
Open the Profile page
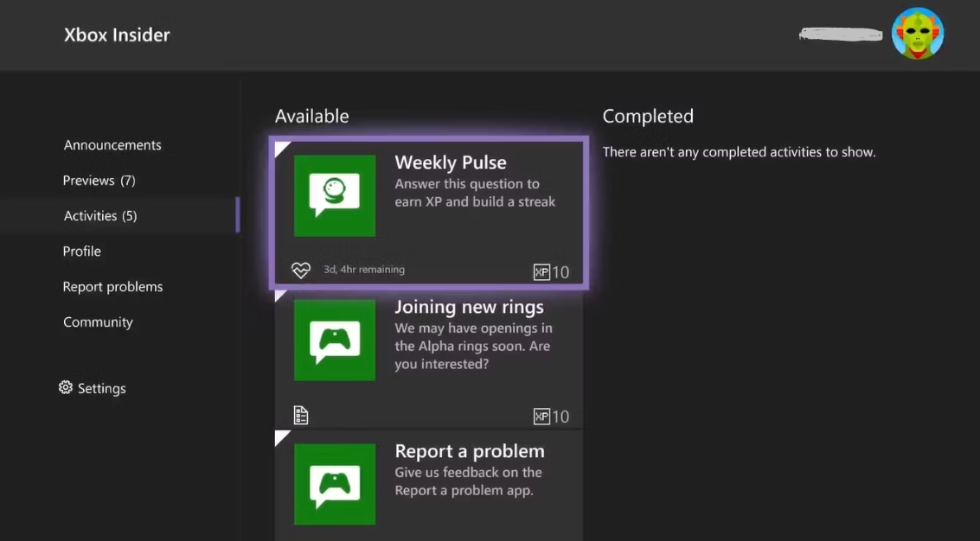point(82,251)
